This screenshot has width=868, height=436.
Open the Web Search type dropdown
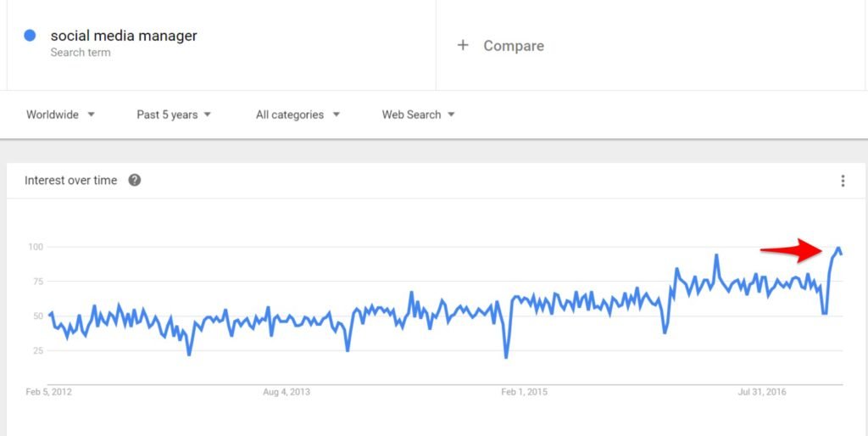tap(419, 115)
